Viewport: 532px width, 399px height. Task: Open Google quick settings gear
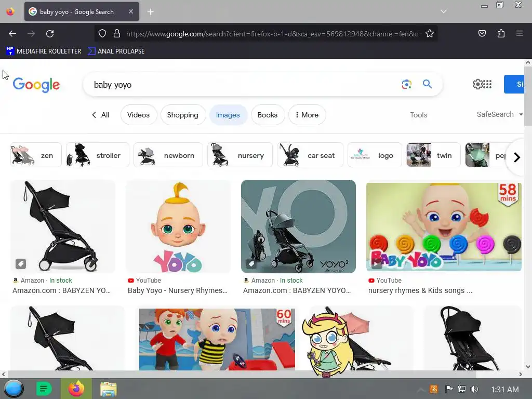(x=477, y=84)
